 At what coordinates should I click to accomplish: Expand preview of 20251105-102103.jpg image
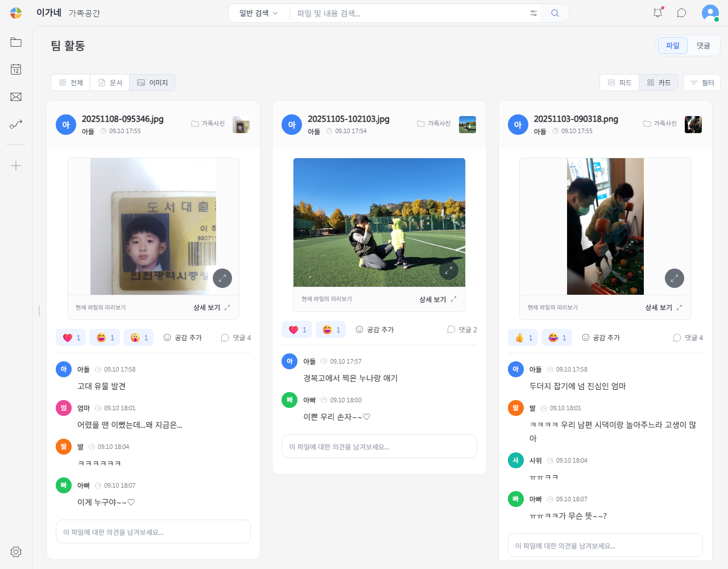(449, 270)
